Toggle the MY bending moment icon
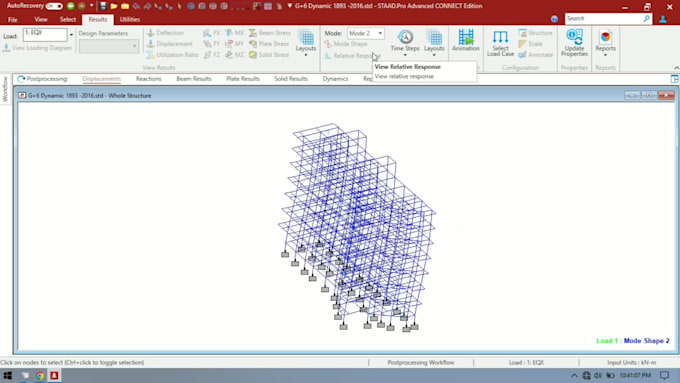 pos(235,44)
